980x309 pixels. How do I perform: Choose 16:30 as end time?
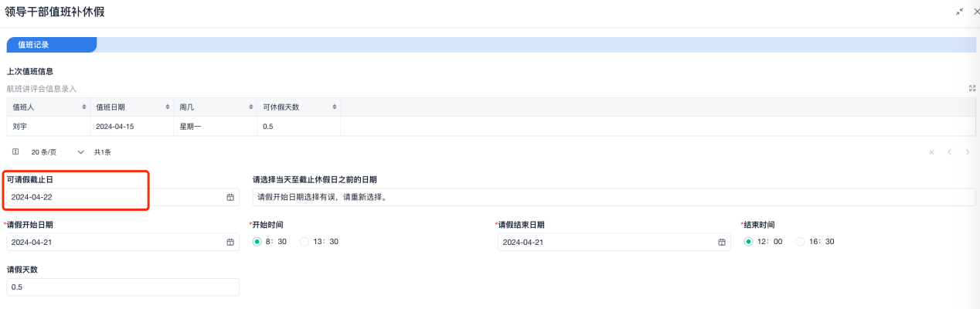[x=800, y=242]
